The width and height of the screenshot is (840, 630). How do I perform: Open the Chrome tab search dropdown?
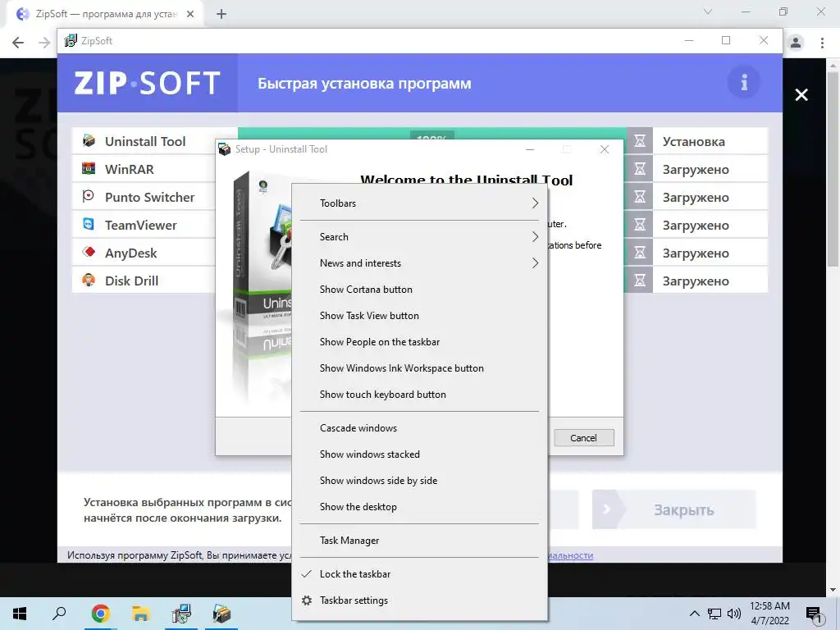708,11
